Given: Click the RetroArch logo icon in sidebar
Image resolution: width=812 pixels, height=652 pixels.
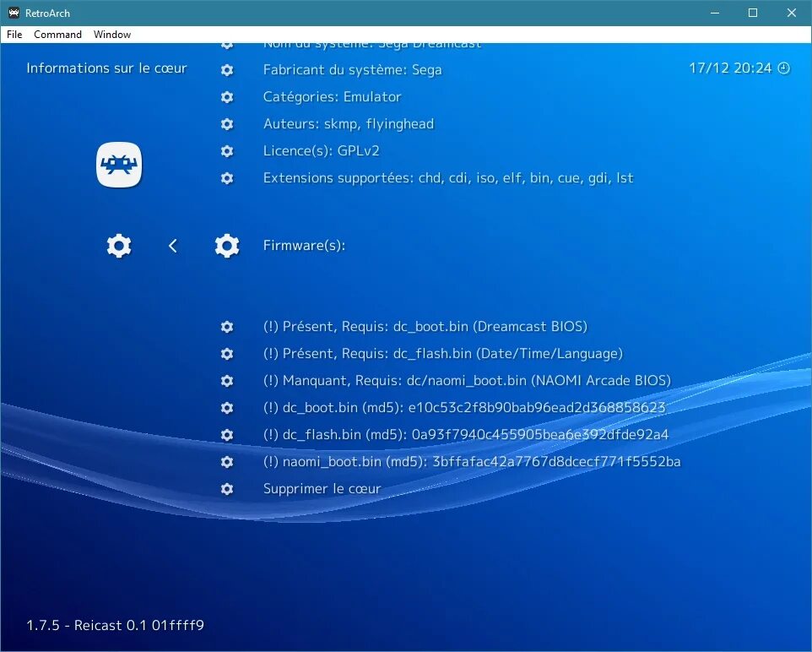Looking at the screenshot, I should click(x=119, y=165).
